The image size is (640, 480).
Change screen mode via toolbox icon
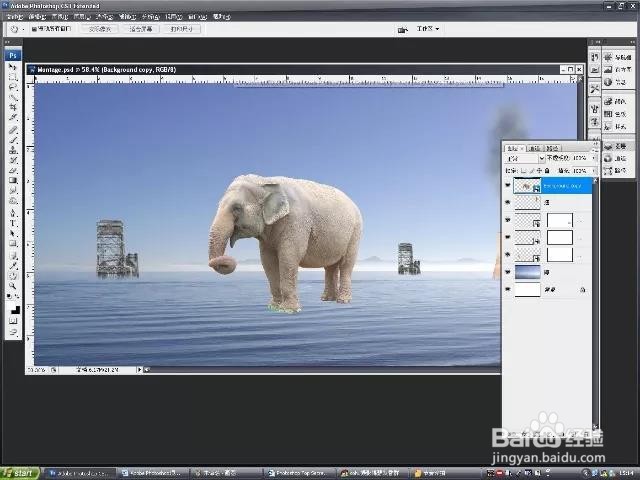point(13,332)
